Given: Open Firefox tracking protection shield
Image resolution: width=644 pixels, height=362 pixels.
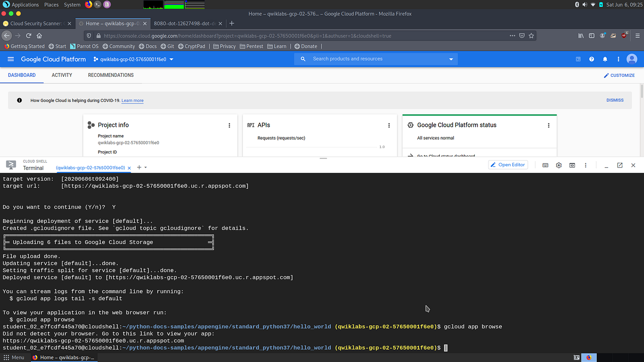Looking at the screenshot, I should point(88,35).
